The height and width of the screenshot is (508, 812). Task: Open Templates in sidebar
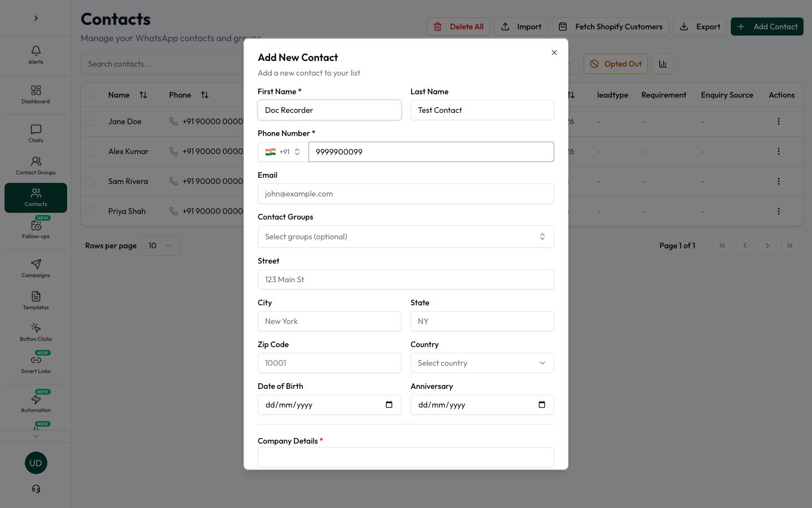[36, 300]
